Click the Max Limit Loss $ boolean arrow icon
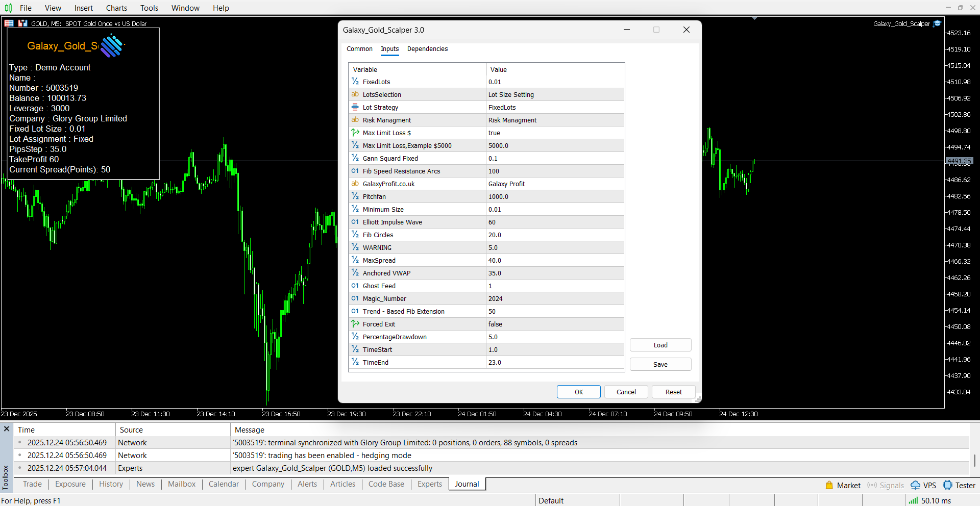 click(x=355, y=133)
